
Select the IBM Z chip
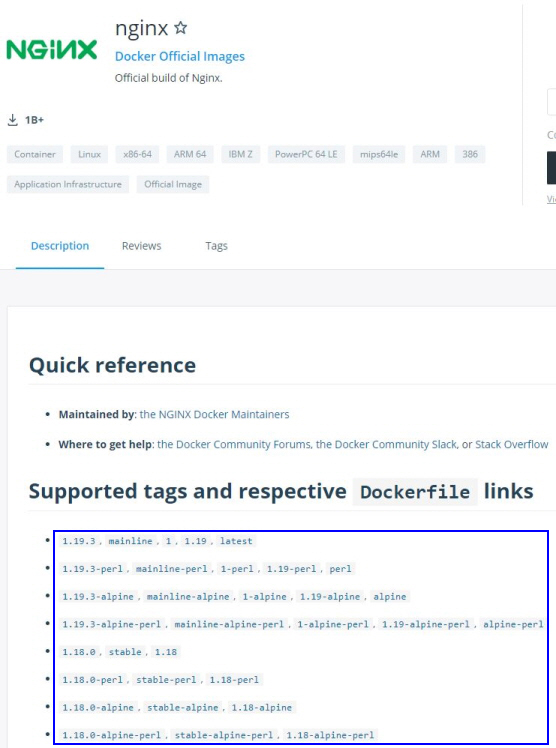point(240,154)
